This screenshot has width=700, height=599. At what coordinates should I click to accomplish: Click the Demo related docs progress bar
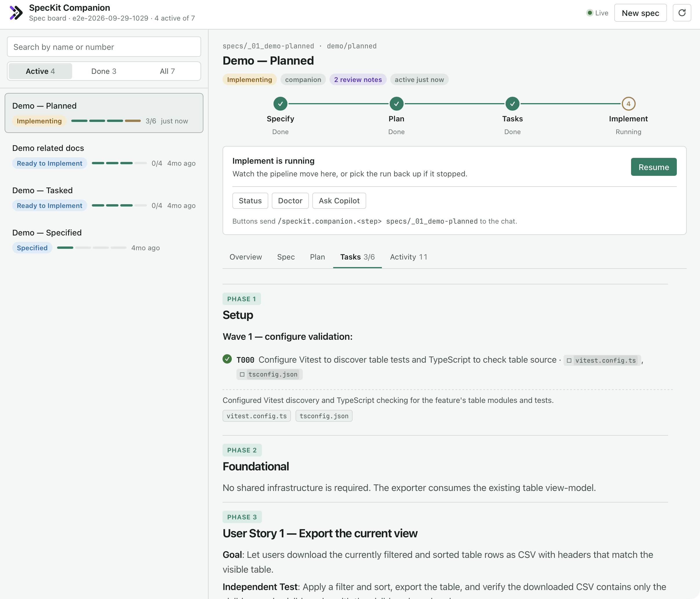pyautogui.click(x=119, y=163)
